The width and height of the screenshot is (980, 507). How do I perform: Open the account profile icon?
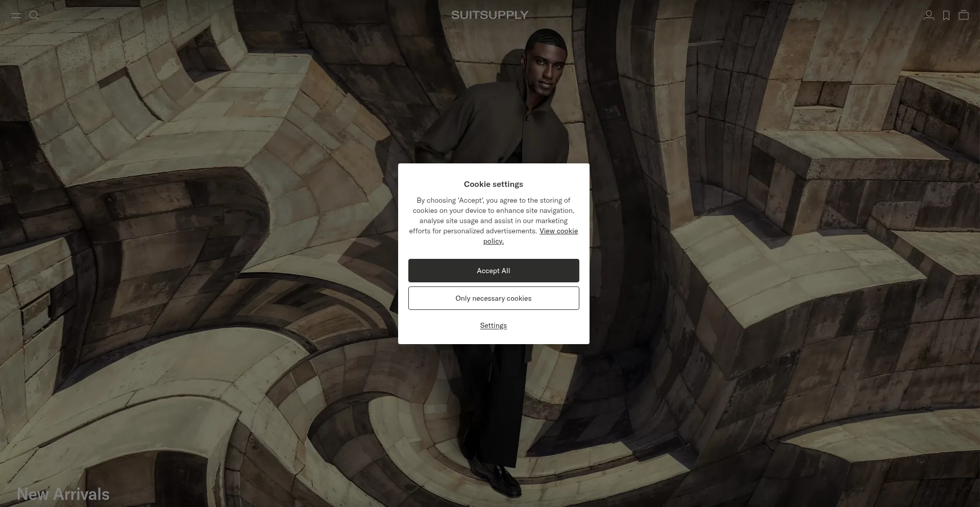pyautogui.click(x=928, y=15)
